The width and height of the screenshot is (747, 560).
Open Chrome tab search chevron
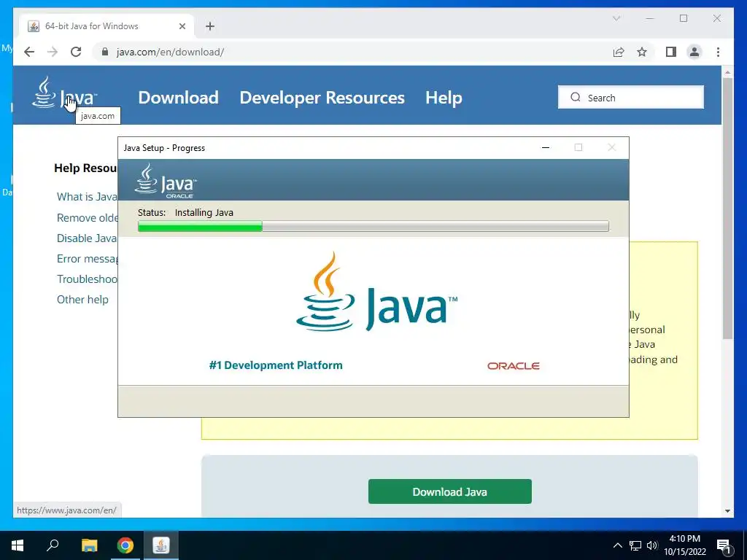tap(616, 18)
